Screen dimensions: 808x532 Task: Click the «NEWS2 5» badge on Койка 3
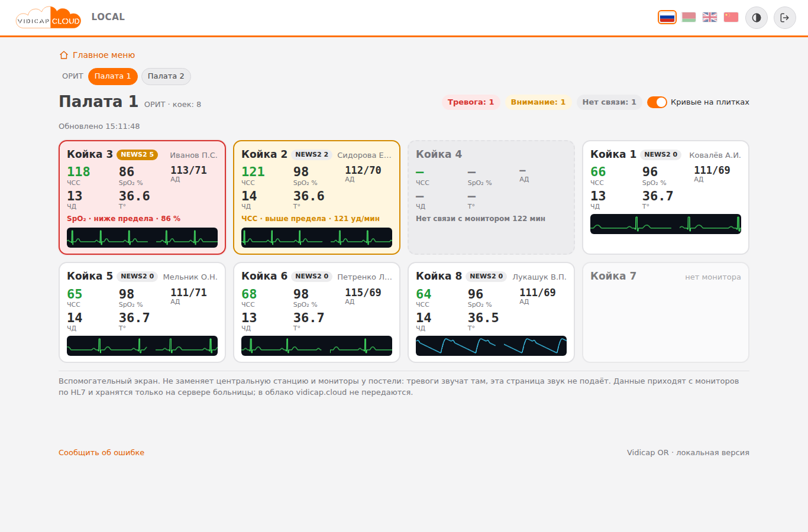coord(137,155)
